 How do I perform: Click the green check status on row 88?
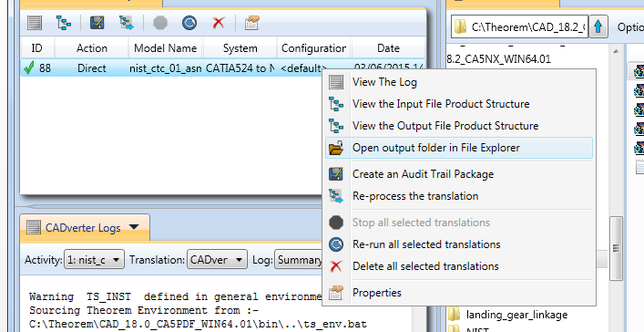click(x=29, y=68)
